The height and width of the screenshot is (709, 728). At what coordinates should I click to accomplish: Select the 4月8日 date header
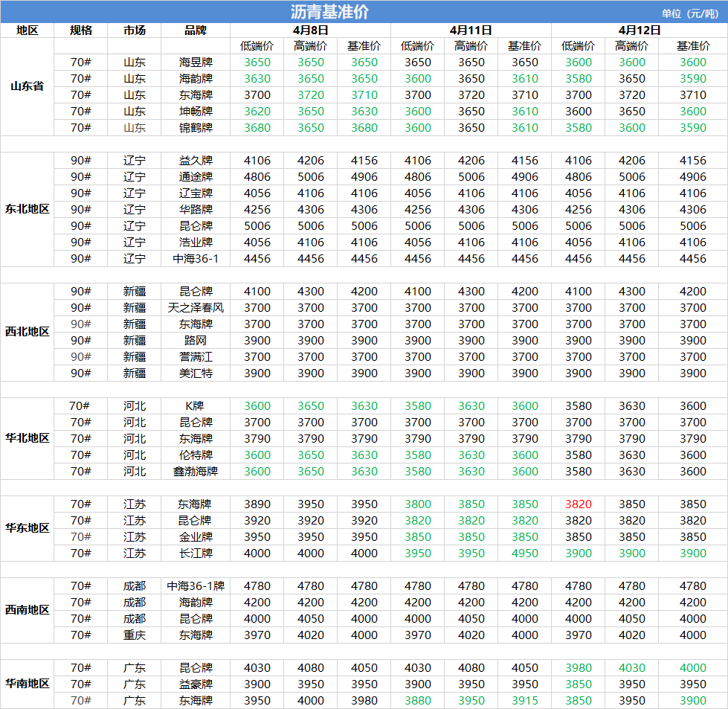[310, 30]
